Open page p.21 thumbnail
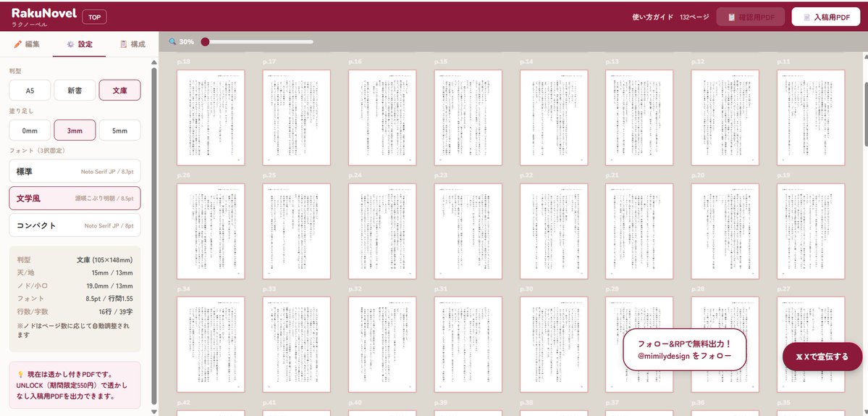The width and height of the screenshot is (868, 416). (x=639, y=231)
